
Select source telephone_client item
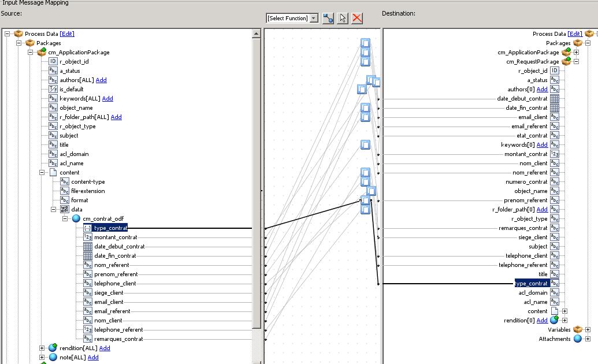pos(115,284)
